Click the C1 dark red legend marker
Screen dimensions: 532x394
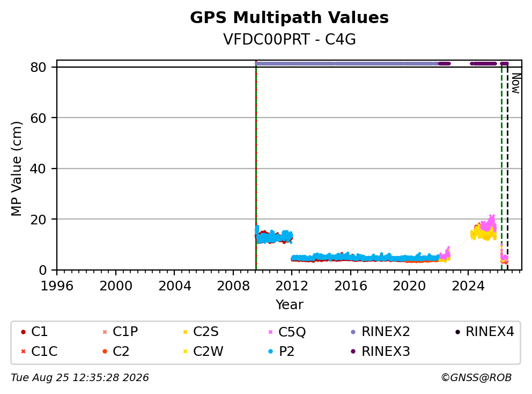(x=23, y=332)
